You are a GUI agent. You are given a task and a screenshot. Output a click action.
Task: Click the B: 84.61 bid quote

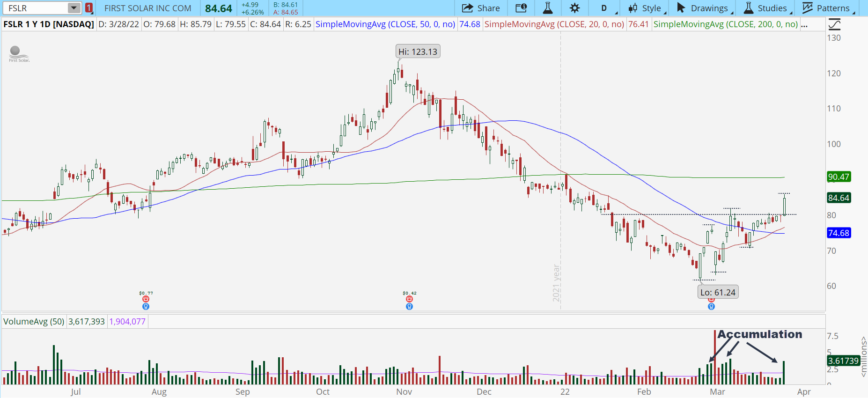point(286,5)
